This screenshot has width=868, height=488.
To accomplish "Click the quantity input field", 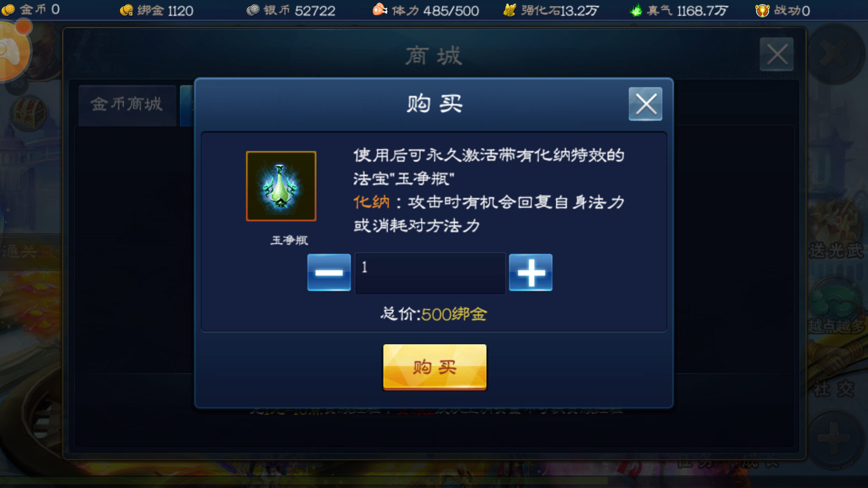I will click(x=430, y=273).
